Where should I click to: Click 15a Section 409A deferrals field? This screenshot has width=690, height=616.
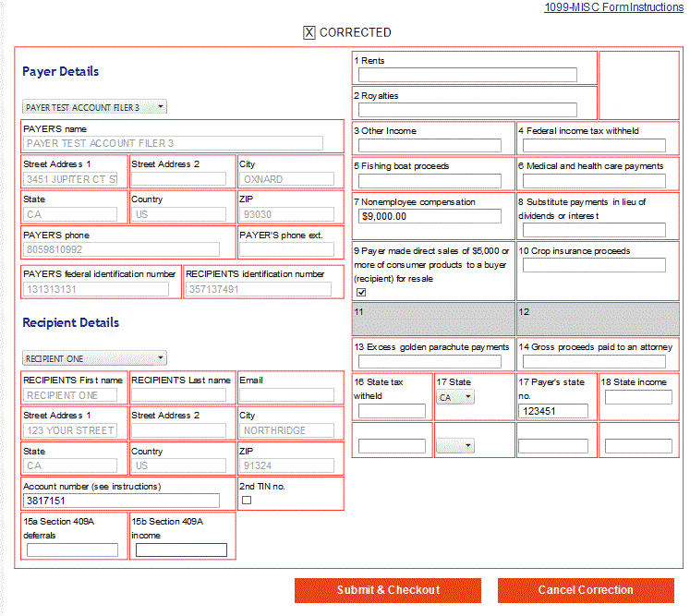coord(72,550)
